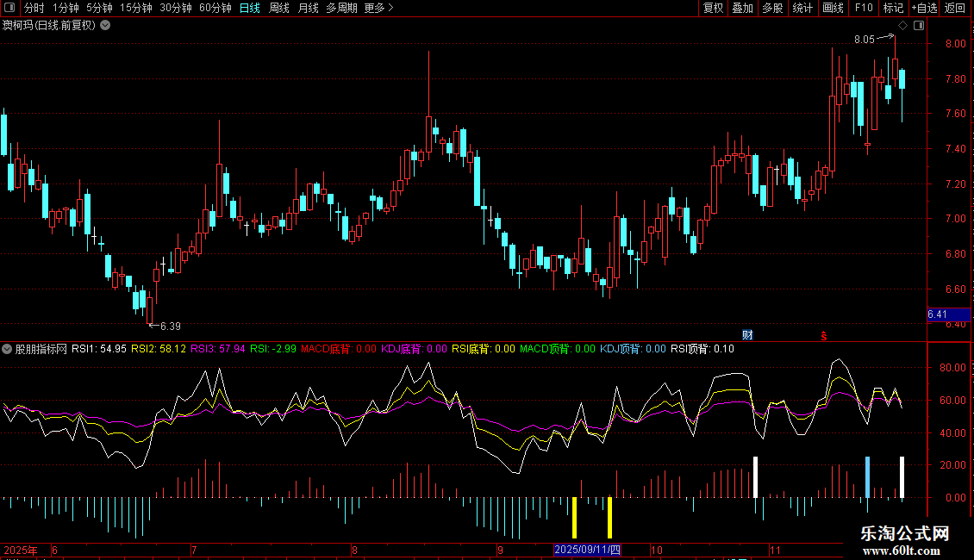The width and height of the screenshot is (974, 560).
Task: Click the 6.39 low price label
Action: [x=170, y=326]
